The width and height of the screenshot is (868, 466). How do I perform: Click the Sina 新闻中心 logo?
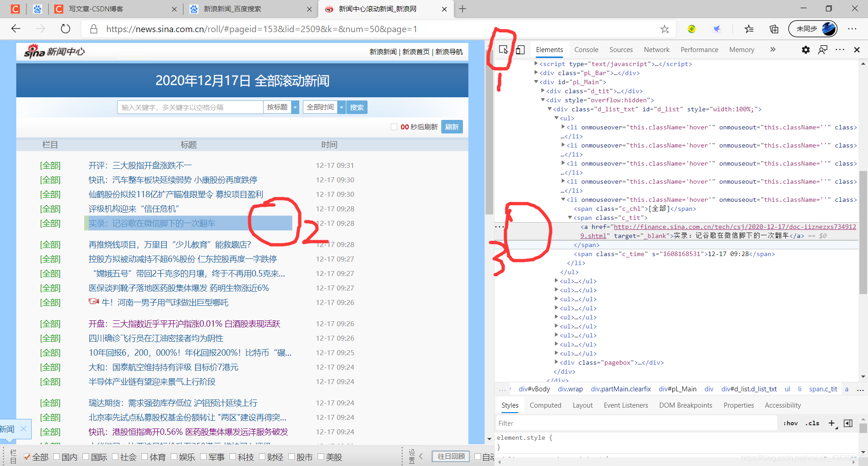(54, 52)
